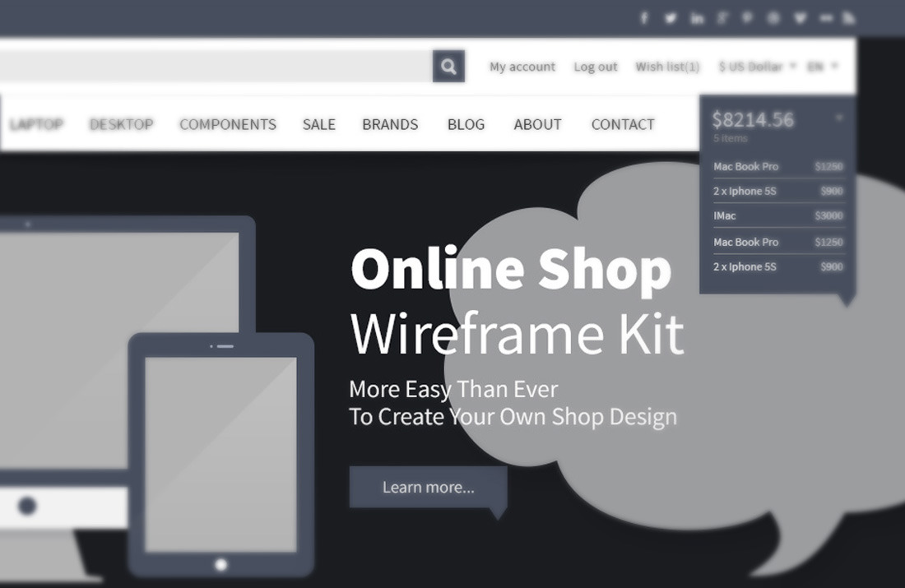The width and height of the screenshot is (905, 588).
Task: Click the Flickr icon beside RSS
Action: [x=824, y=18]
